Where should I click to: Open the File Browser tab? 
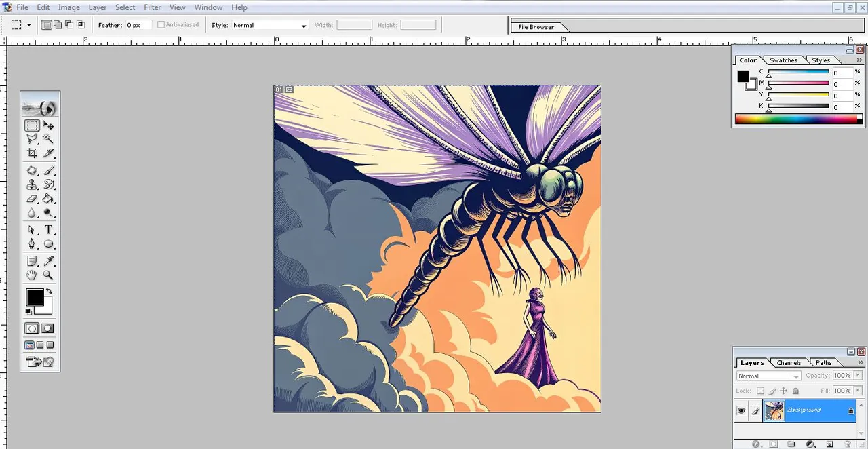coord(536,27)
